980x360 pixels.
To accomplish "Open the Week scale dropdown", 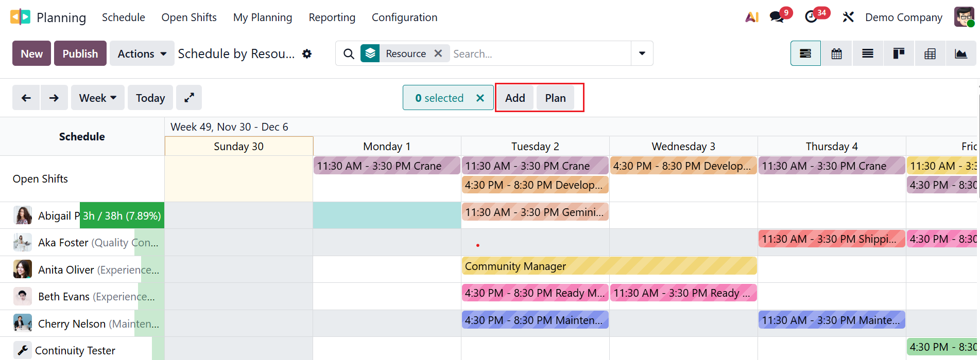I will pyautogui.click(x=98, y=98).
